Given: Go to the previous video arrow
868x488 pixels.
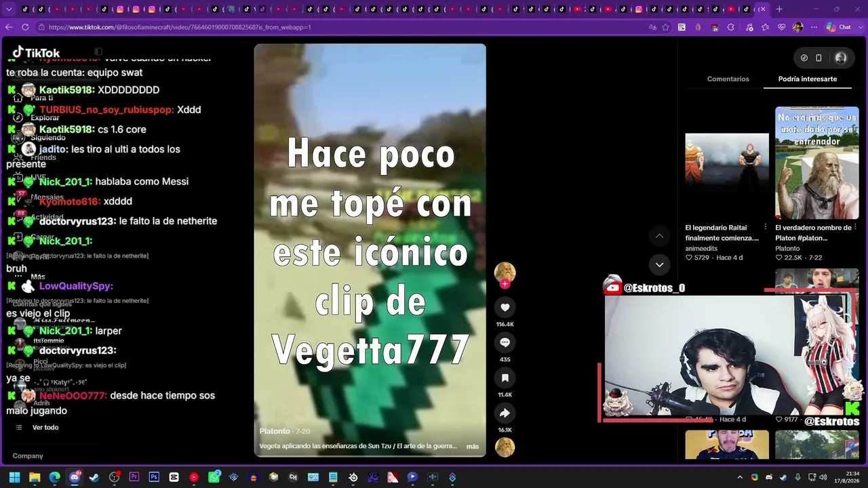Looking at the screenshot, I should point(659,236).
